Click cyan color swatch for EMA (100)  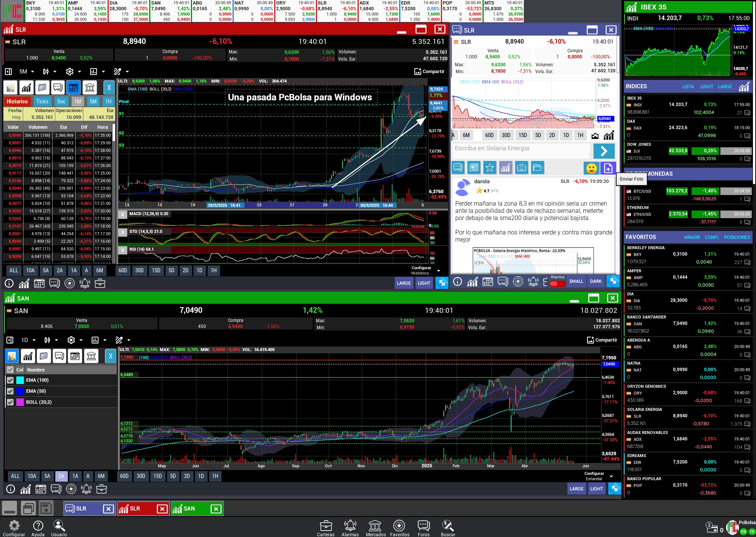tap(20, 380)
